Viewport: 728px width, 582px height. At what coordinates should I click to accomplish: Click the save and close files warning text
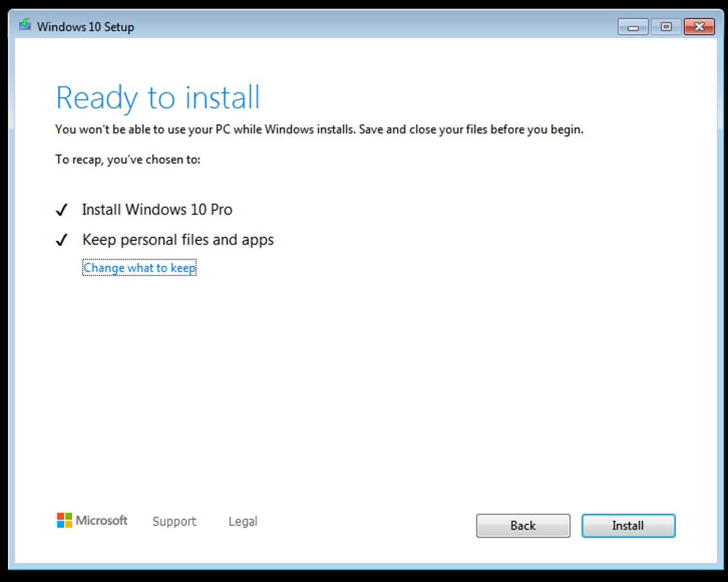click(x=319, y=130)
